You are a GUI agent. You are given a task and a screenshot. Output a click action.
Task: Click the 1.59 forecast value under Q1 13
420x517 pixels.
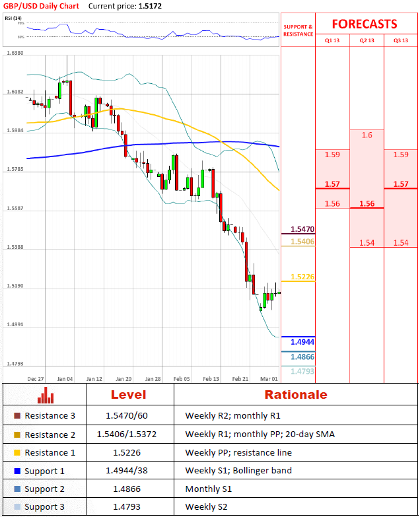pyautogui.click(x=332, y=155)
